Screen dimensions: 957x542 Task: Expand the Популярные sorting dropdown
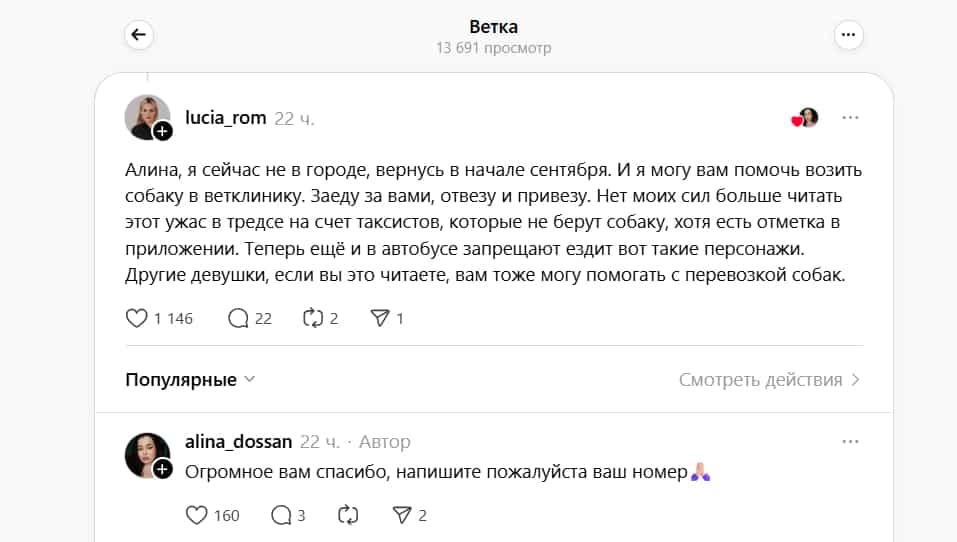click(x=190, y=380)
